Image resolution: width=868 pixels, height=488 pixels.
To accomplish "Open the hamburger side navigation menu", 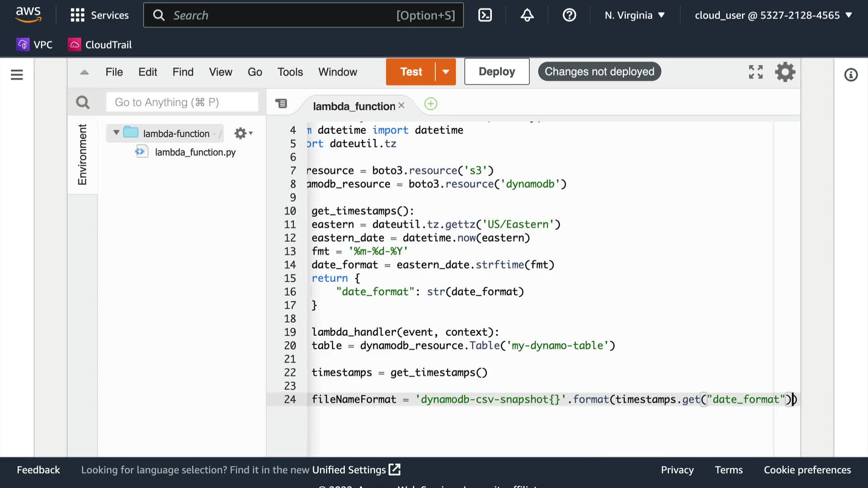I will 17,75.
